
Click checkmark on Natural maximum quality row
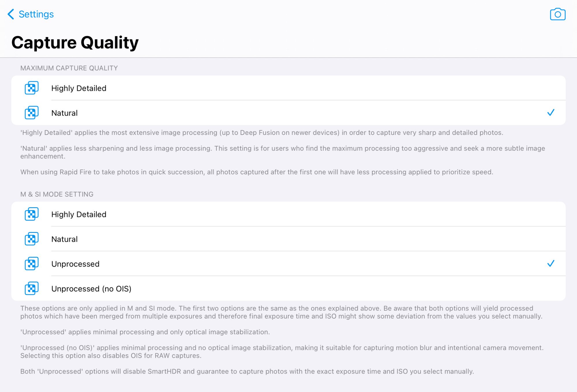click(x=551, y=112)
